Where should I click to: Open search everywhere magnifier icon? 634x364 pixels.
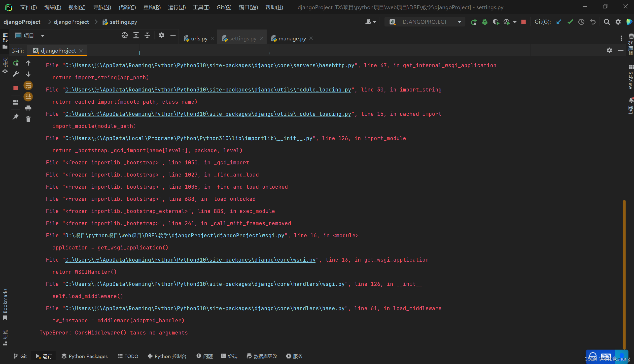click(x=606, y=22)
